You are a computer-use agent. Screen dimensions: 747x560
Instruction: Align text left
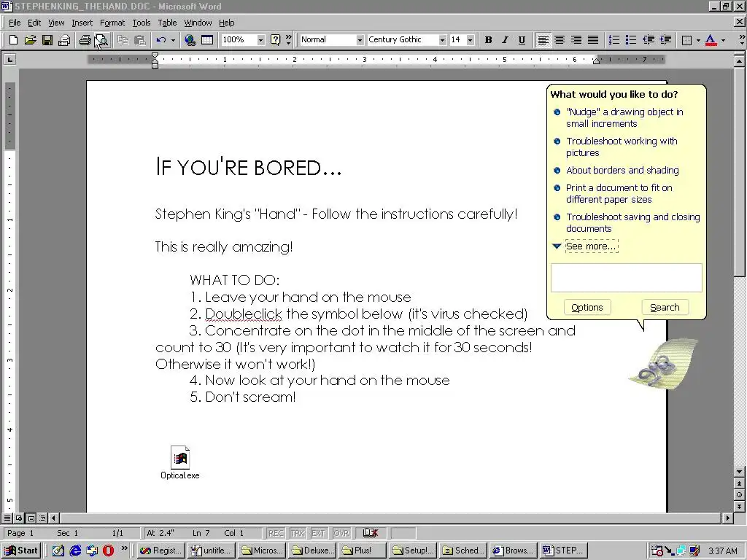click(x=543, y=40)
